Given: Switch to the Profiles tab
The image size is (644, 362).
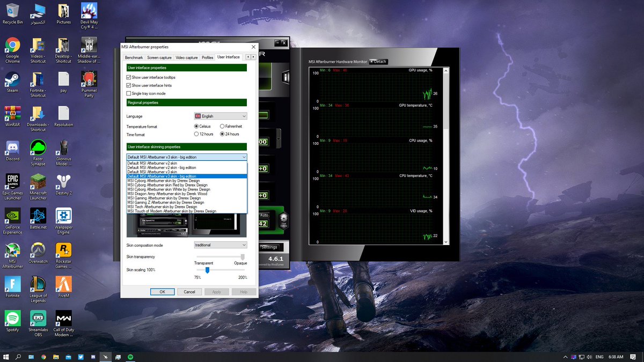Looking at the screenshot, I should [x=208, y=57].
